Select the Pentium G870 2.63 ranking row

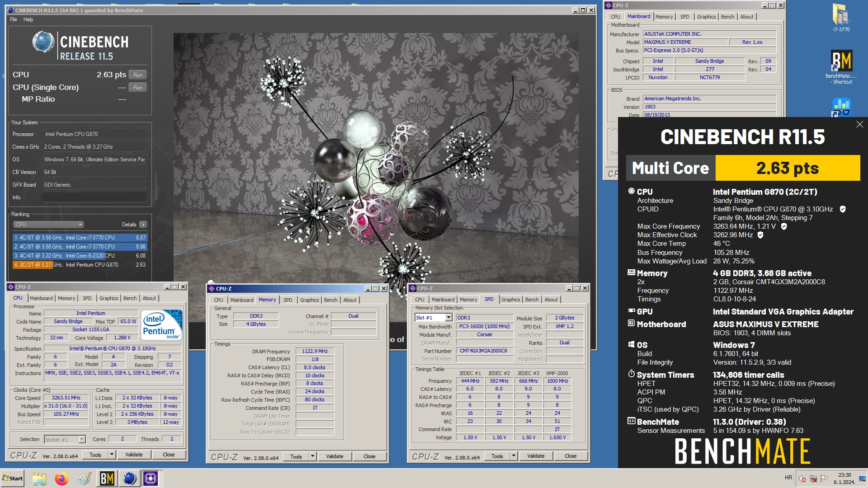80,265
